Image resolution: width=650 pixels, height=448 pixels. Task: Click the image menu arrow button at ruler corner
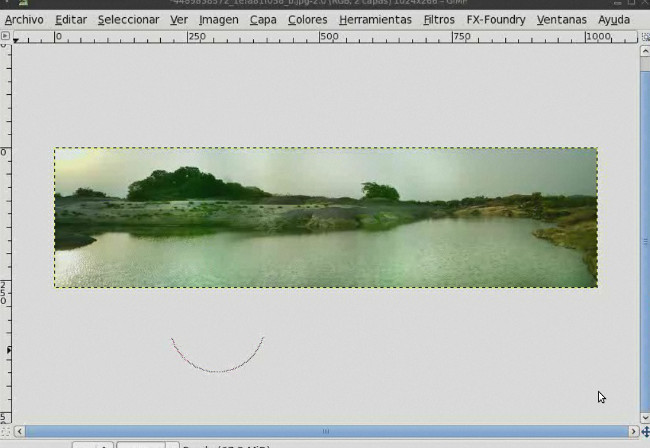6,36
